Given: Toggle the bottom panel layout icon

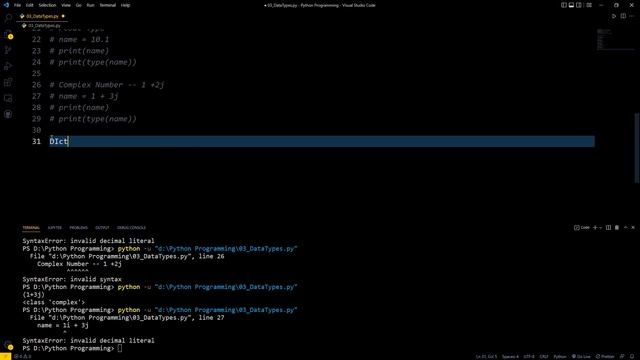Looking at the screenshot, I should coord(571,5).
